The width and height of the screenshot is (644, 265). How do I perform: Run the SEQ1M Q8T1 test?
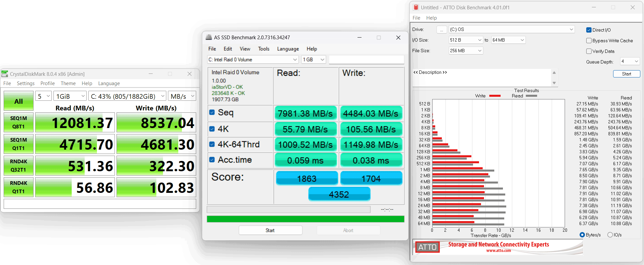(19, 122)
